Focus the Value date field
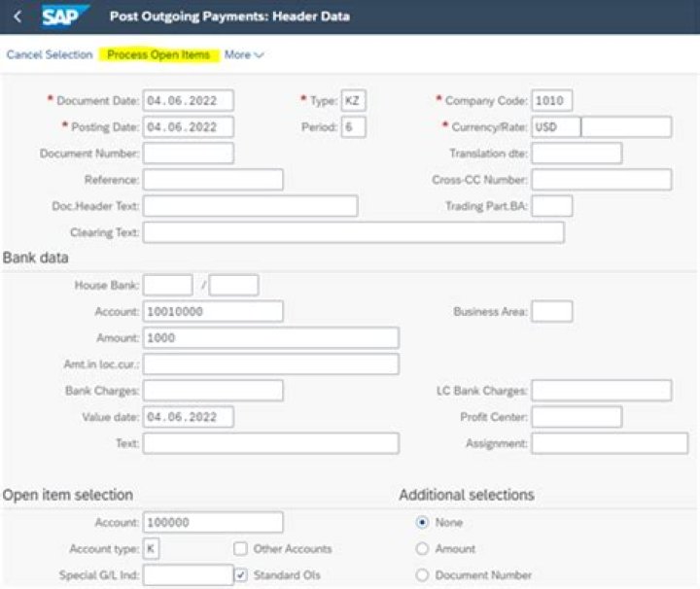Image resolution: width=700 pixels, height=589 pixels. pyautogui.click(x=188, y=417)
